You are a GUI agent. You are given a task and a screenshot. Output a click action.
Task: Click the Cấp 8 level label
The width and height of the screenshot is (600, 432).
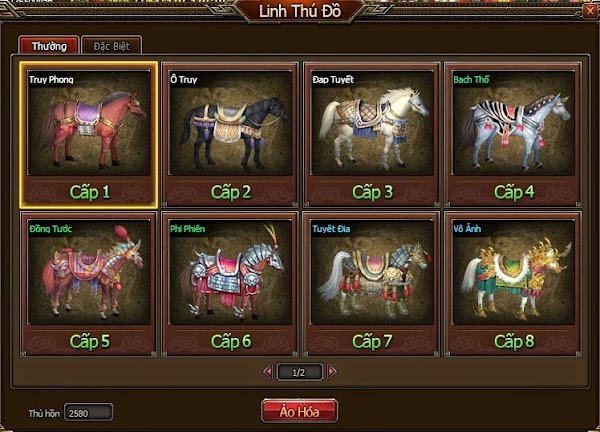click(514, 341)
